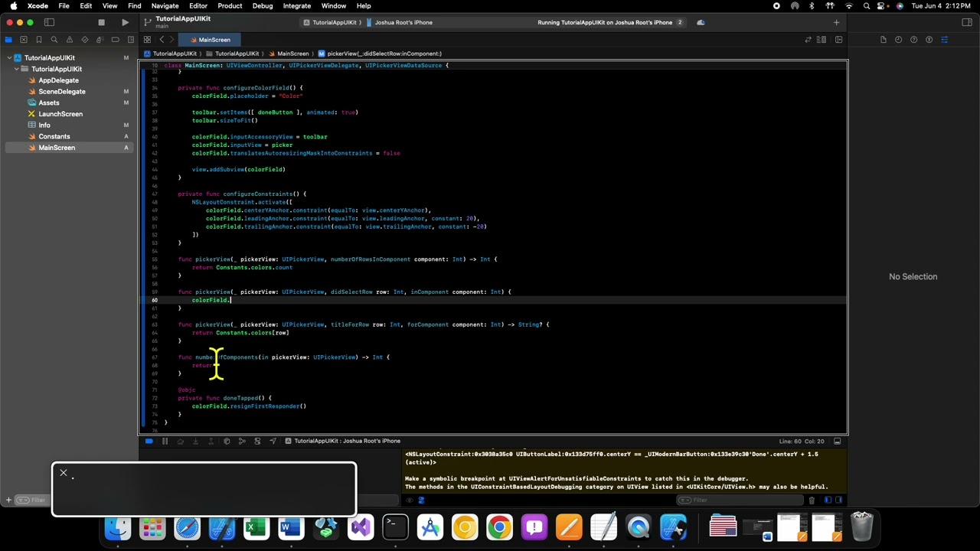Open the Debug menu
The image size is (980, 551).
pos(263,6)
